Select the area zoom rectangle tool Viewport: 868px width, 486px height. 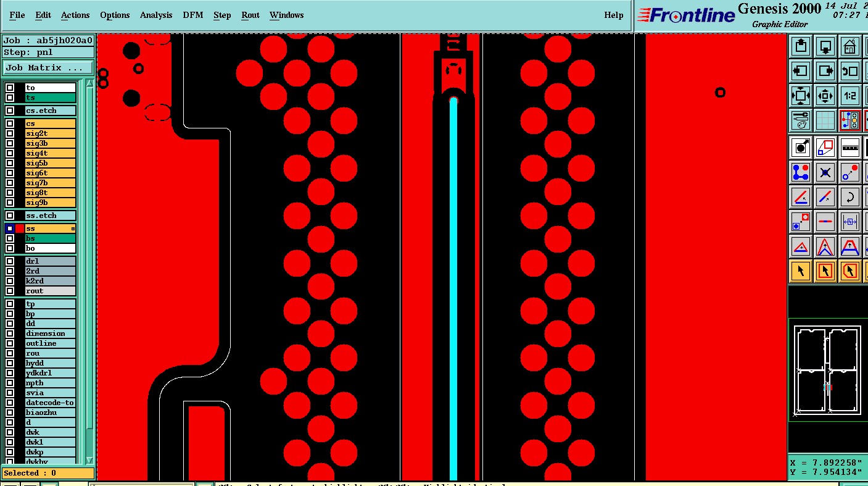[x=825, y=148]
